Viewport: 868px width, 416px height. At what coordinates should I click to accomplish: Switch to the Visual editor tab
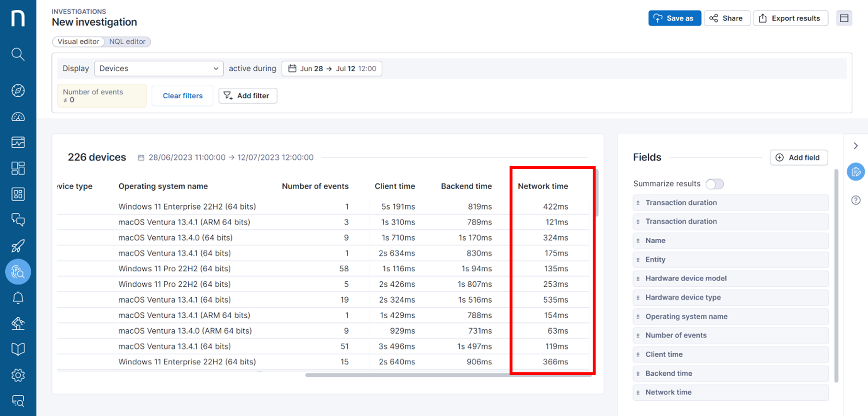78,42
